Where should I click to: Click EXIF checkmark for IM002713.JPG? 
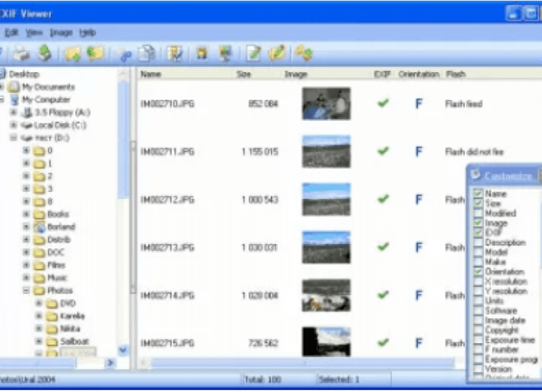tap(383, 247)
